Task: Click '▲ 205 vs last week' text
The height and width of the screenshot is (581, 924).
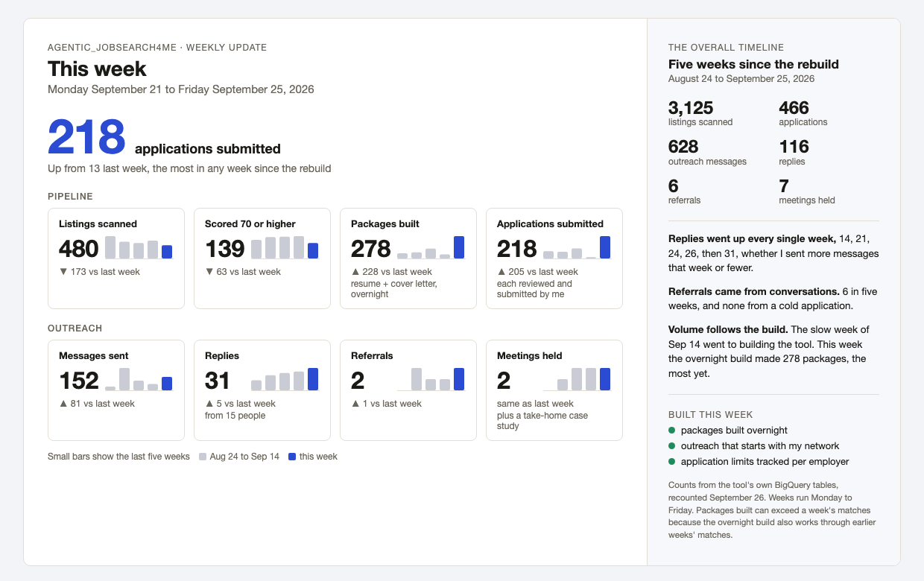Action: (x=537, y=272)
